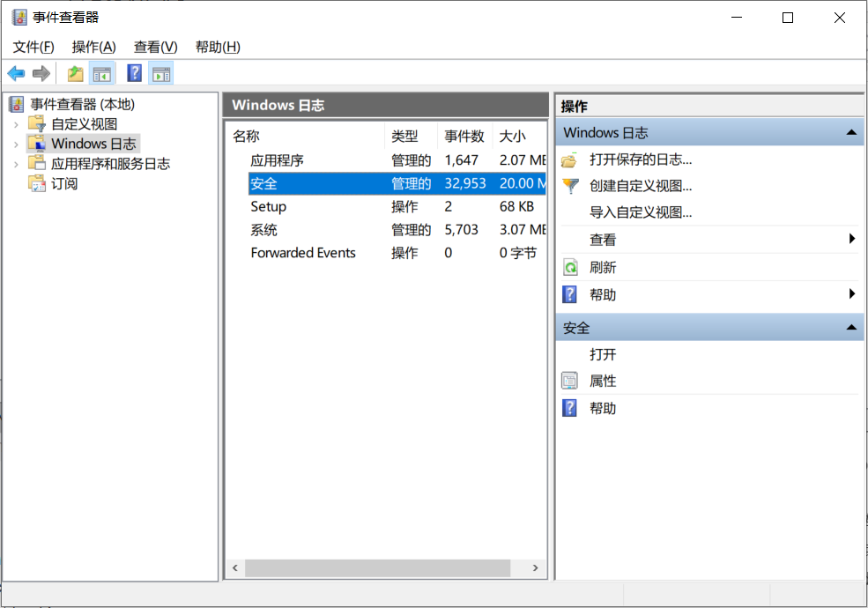Sort by the 类型 column header
This screenshot has height=608, width=868.
tap(411, 137)
